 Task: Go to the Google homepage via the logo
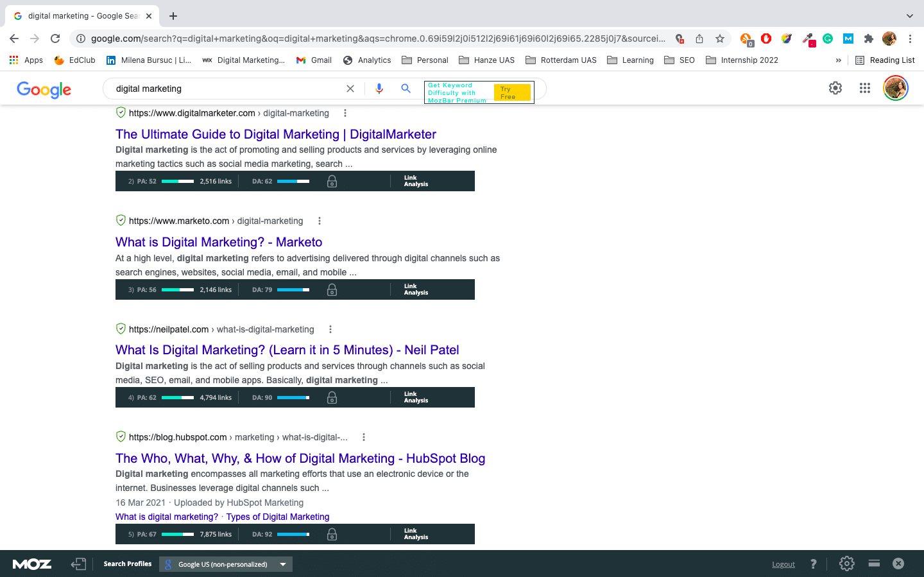click(44, 89)
